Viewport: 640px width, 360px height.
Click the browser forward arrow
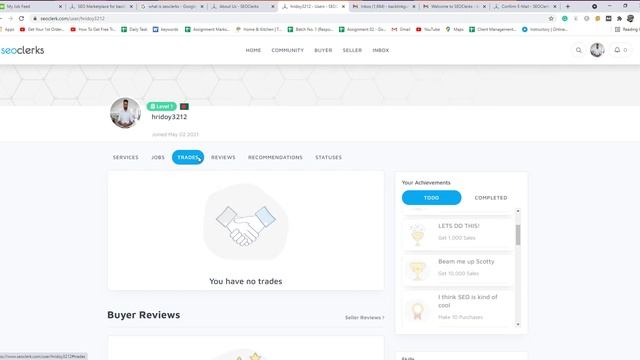10,18
